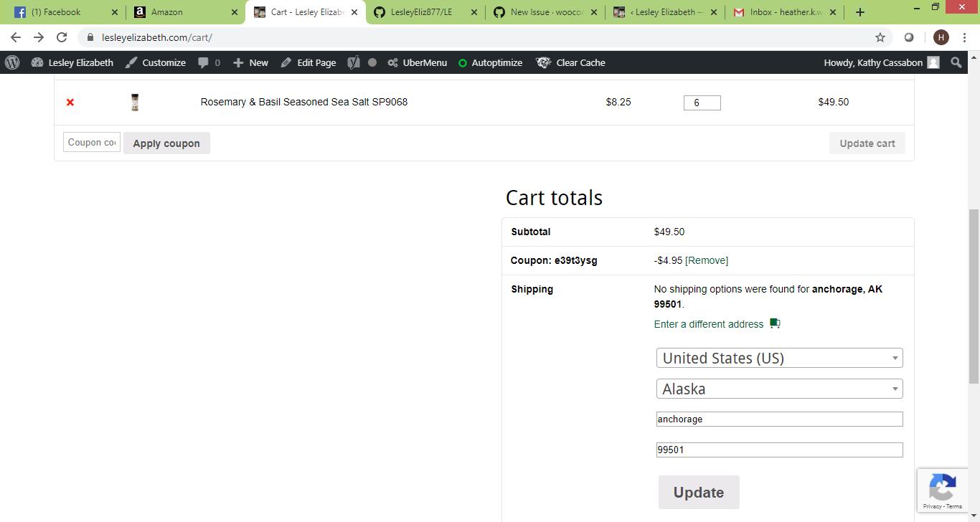Viewport: 980px width, 522px height.
Task: Switch to the Facebook tab
Action: click(66, 12)
